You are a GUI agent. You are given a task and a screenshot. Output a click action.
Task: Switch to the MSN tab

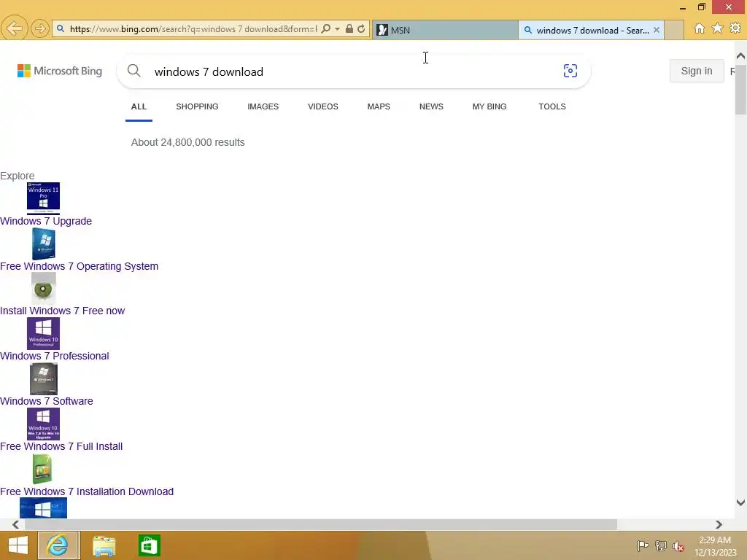pos(445,30)
